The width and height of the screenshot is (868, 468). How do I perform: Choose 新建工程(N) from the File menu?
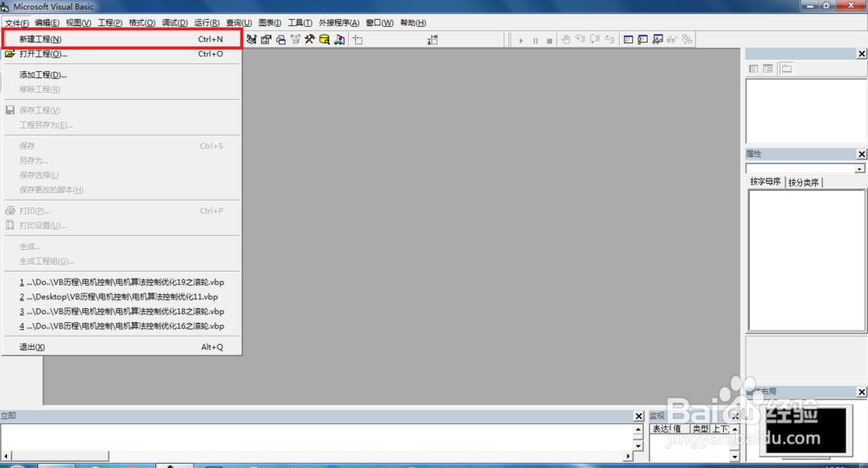tap(122, 39)
